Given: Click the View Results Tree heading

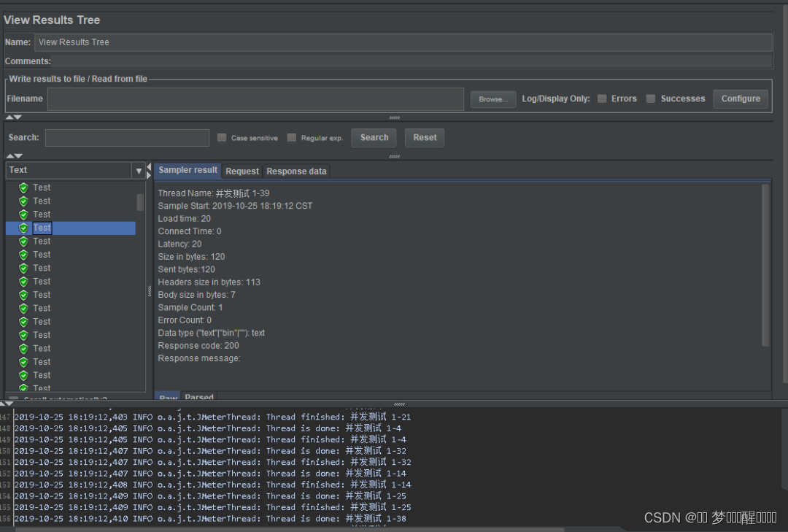Looking at the screenshot, I should (x=52, y=20).
